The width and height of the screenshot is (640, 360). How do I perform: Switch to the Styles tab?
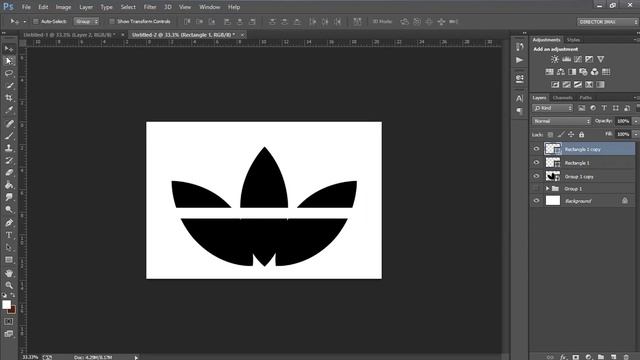coord(573,40)
